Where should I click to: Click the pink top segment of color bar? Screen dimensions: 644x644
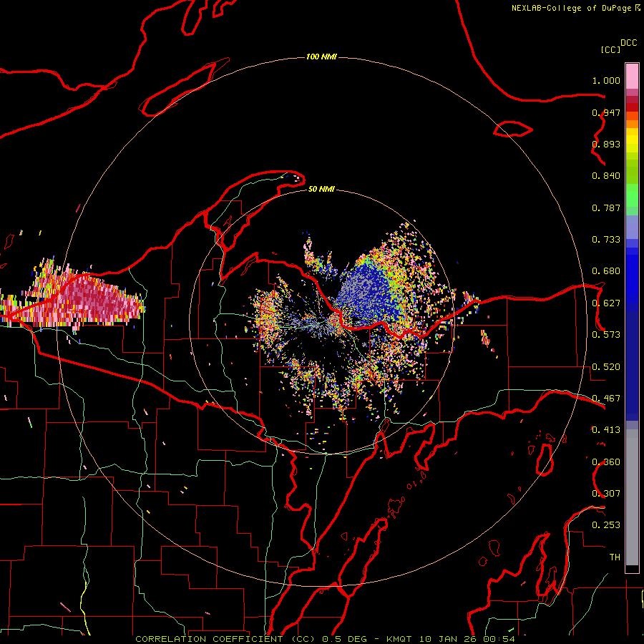(x=632, y=77)
